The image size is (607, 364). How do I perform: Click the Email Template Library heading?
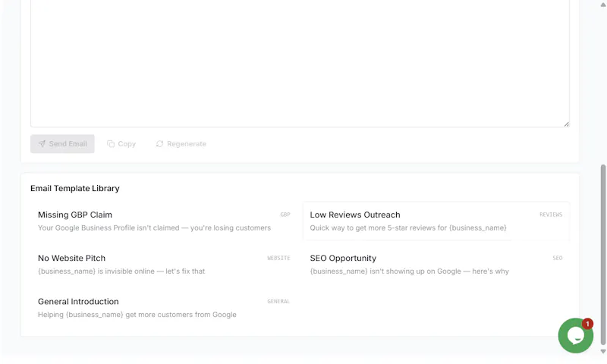(75, 188)
